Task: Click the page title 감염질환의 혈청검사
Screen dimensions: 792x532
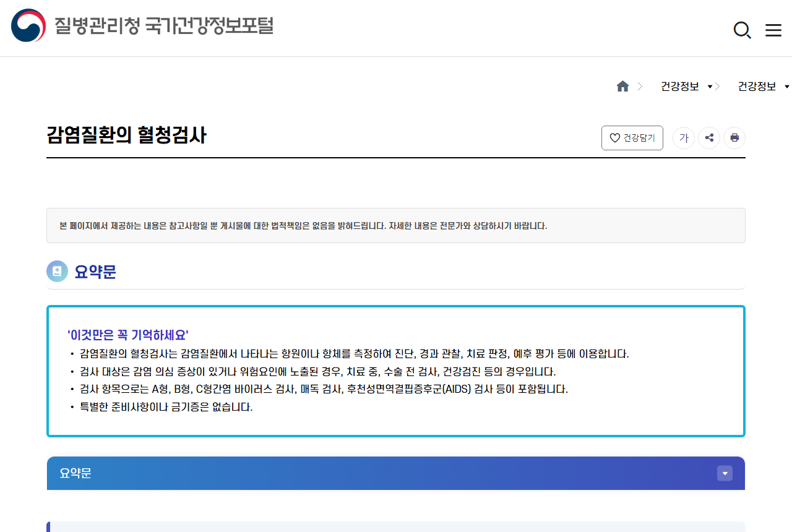Action: click(x=126, y=135)
